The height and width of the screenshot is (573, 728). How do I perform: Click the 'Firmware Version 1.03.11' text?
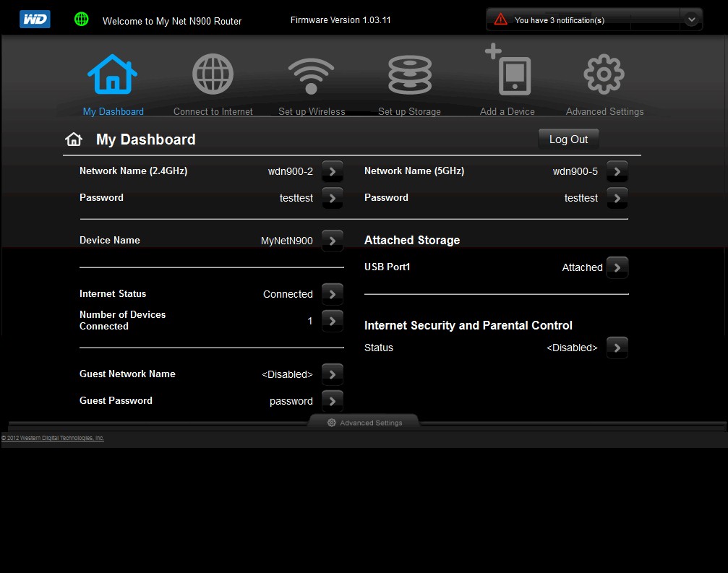[x=341, y=20]
